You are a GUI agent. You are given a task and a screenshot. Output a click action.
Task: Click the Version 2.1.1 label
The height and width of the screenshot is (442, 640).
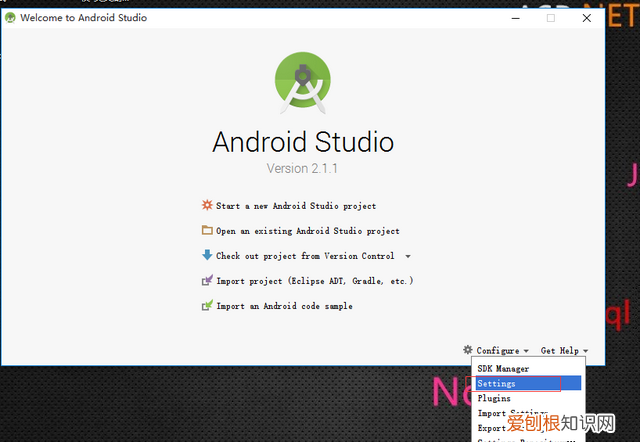[302, 168]
